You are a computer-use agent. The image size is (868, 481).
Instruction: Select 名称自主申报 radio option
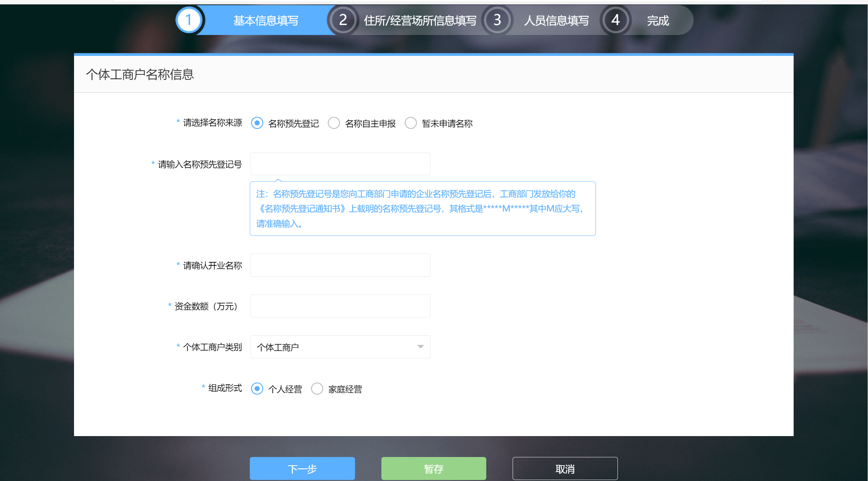[x=334, y=123]
